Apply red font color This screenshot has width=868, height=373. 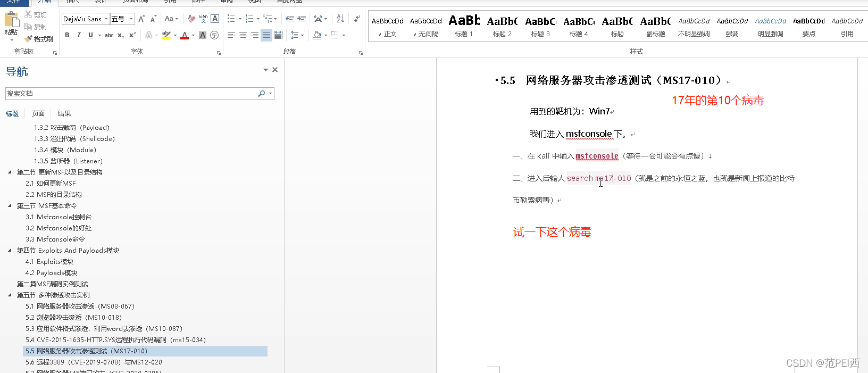pyautogui.click(x=185, y=35)
